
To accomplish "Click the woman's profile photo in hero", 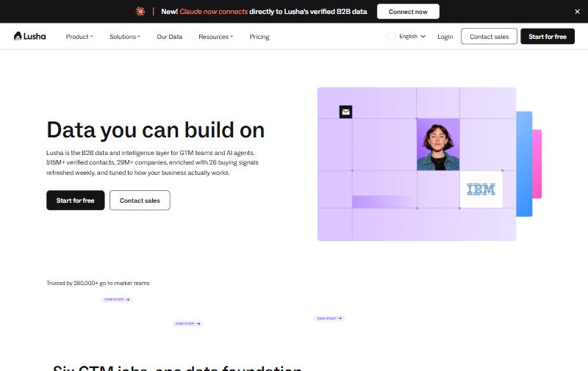I will point(438,144).
